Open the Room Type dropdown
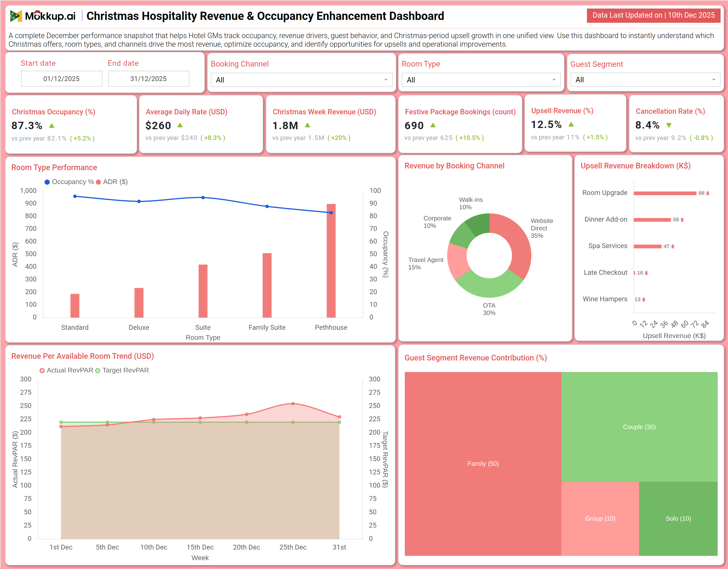 tap(481, 80)
